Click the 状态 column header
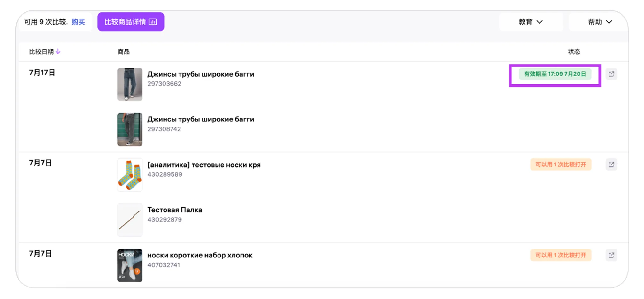Image resolution: width=644 pixels, height=299 pixels. [x=574, y=52]
